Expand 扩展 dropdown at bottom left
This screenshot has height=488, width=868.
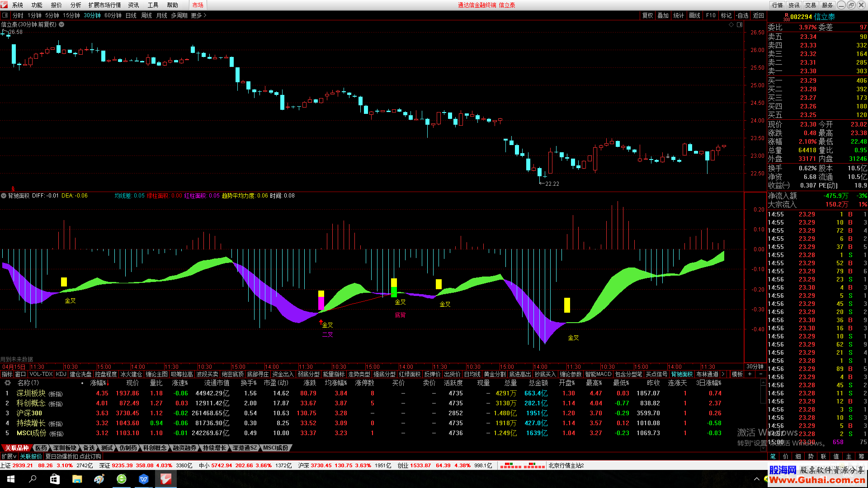coord(9,456)
